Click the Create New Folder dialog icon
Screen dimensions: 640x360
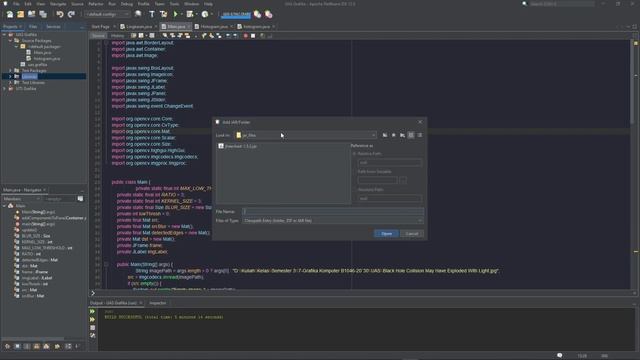click(x=402, y=135)
